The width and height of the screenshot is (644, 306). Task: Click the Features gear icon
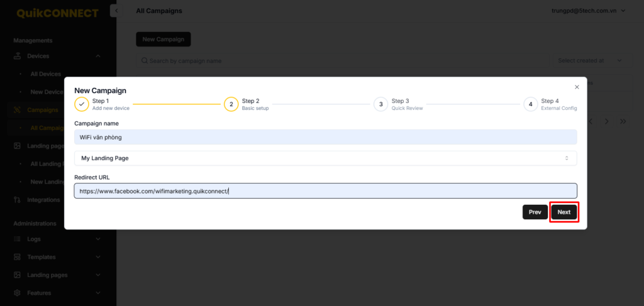[x=17, y=293]
